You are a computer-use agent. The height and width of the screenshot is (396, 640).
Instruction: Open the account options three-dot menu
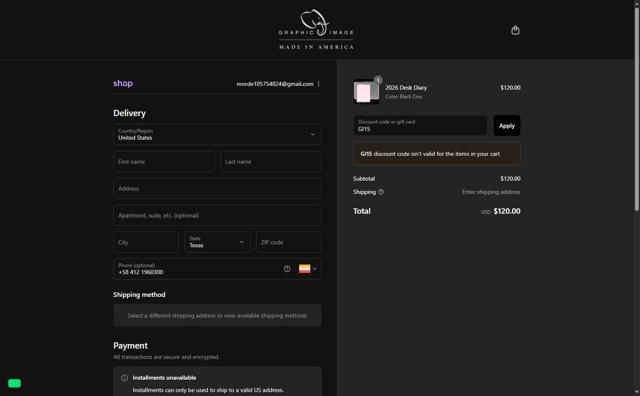pyautogui.click(x=318, y=84)
